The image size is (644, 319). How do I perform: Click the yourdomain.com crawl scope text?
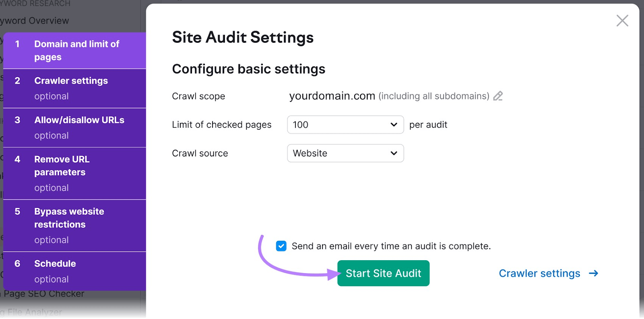coord(332,96)
